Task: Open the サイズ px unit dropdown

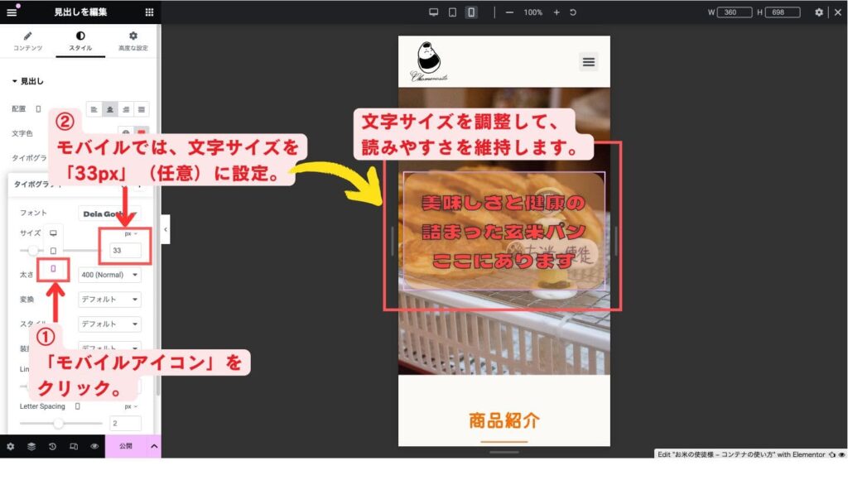Action: tap(131, 234)
